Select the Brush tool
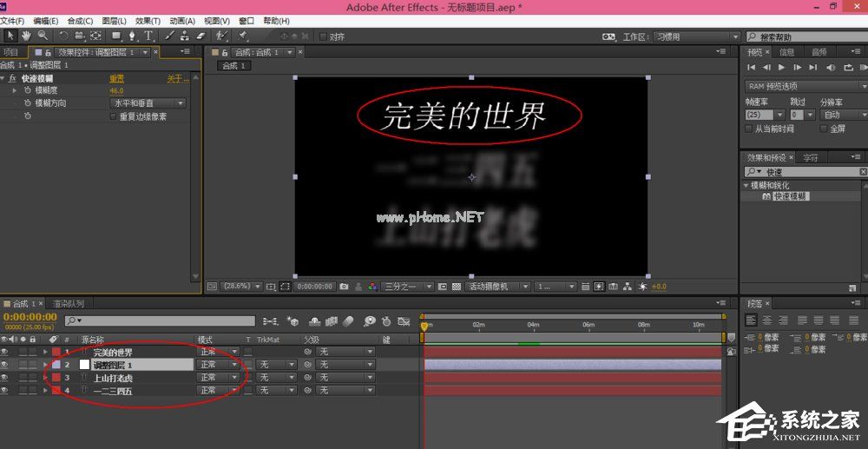 (169, 36)
